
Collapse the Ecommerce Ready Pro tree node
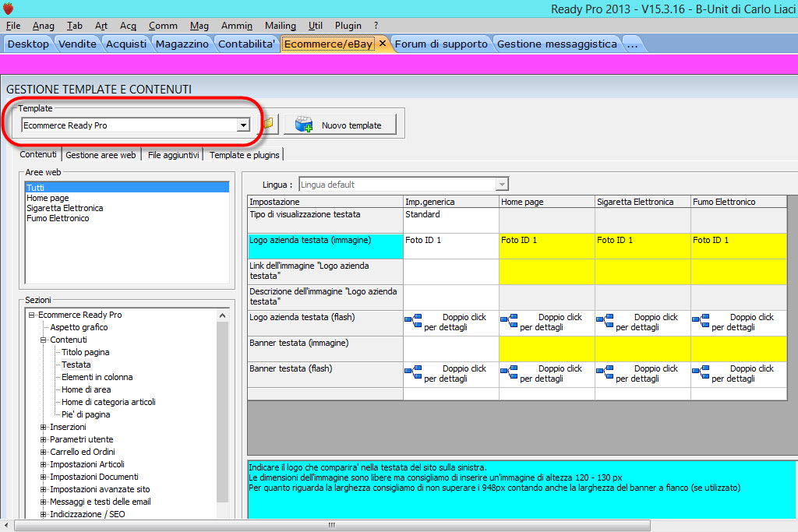point(31,315)
